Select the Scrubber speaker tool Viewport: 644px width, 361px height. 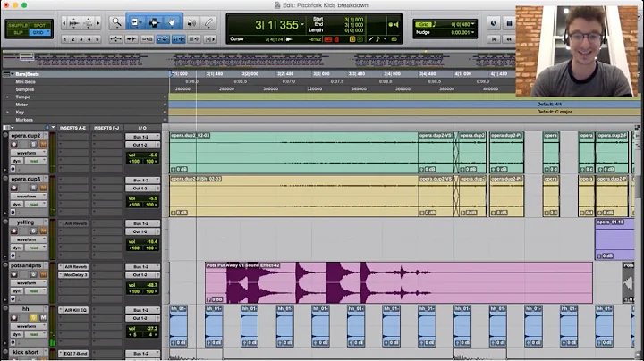click(191, 23)
